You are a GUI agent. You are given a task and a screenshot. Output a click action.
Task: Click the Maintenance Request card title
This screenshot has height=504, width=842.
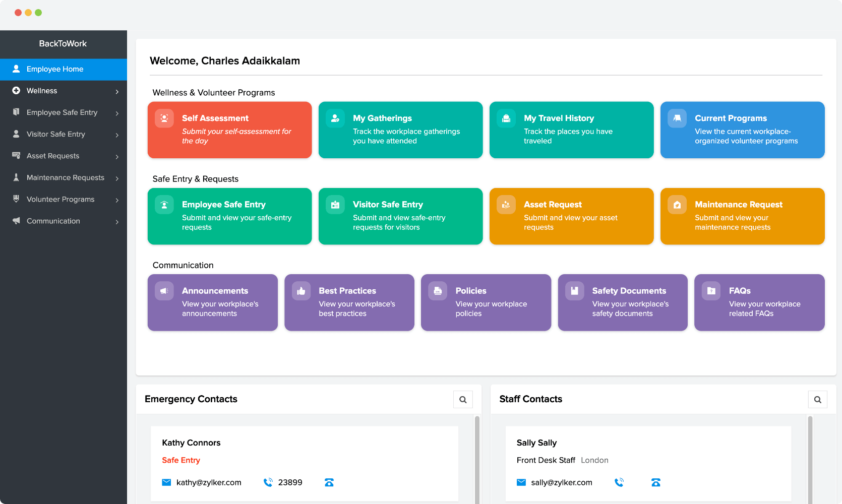pos(739,204)
